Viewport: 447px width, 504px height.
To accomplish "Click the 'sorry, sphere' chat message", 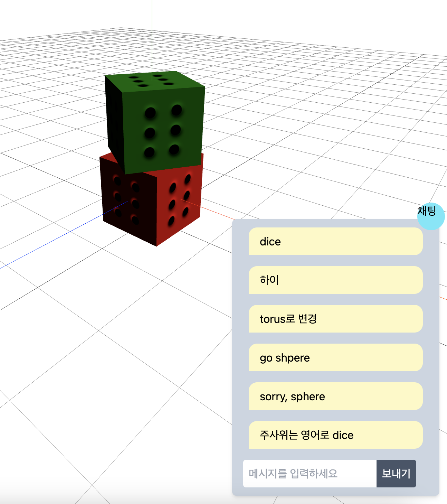I will pos(335,396).
